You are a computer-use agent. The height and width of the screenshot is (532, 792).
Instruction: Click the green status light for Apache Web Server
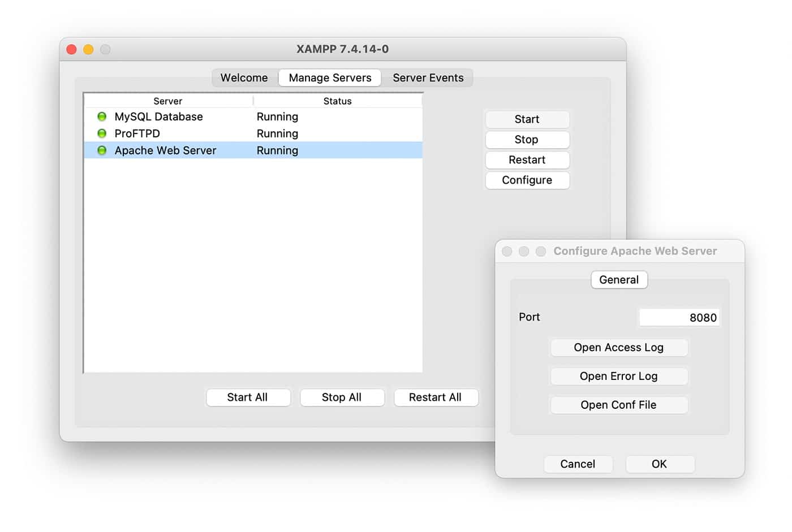[102, 150]
